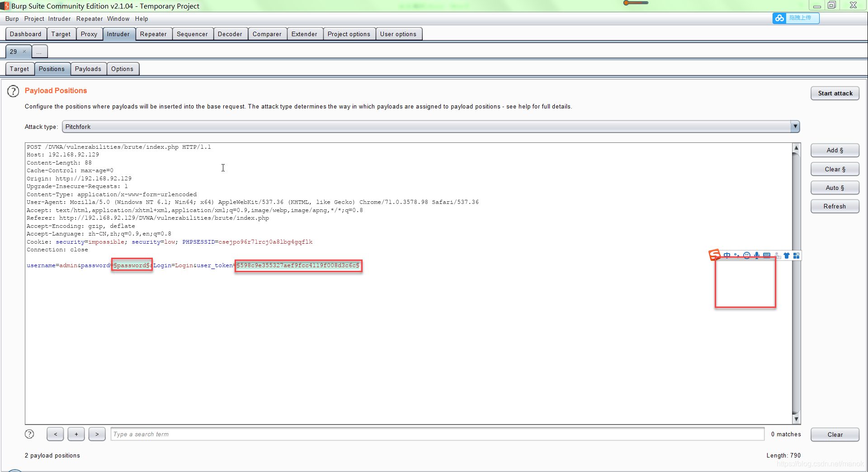This screenshot has width=868, height=472.
Task: Switch to the Proxy tab
Action: click(89, 34)
